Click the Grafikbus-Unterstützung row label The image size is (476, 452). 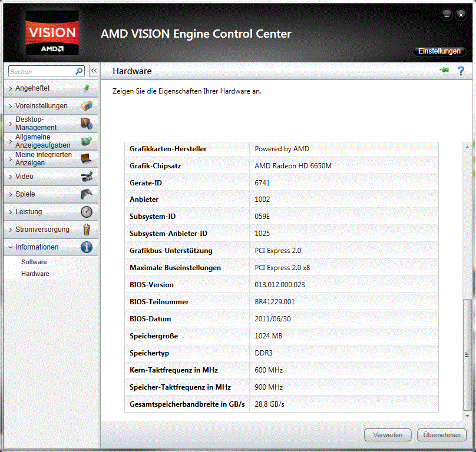[171, 251]
